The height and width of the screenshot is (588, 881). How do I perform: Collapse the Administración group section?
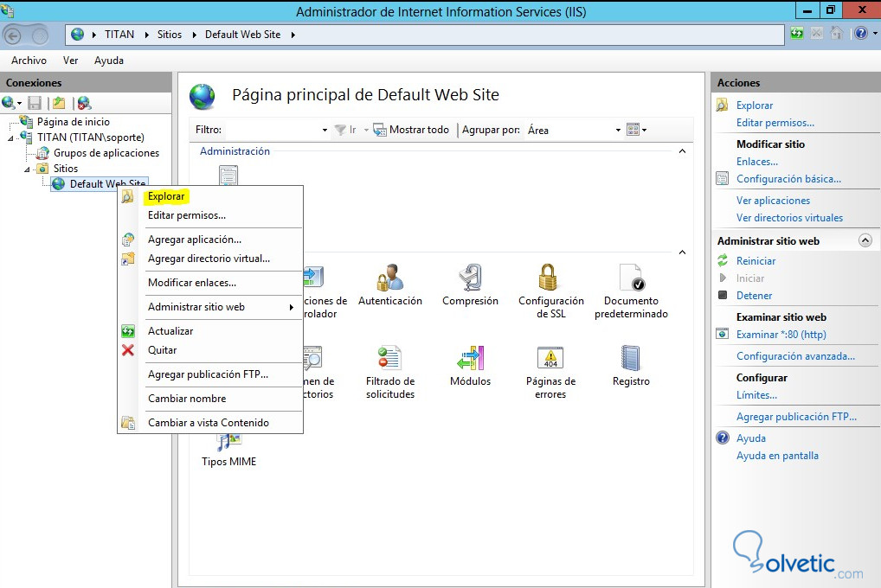682,151
